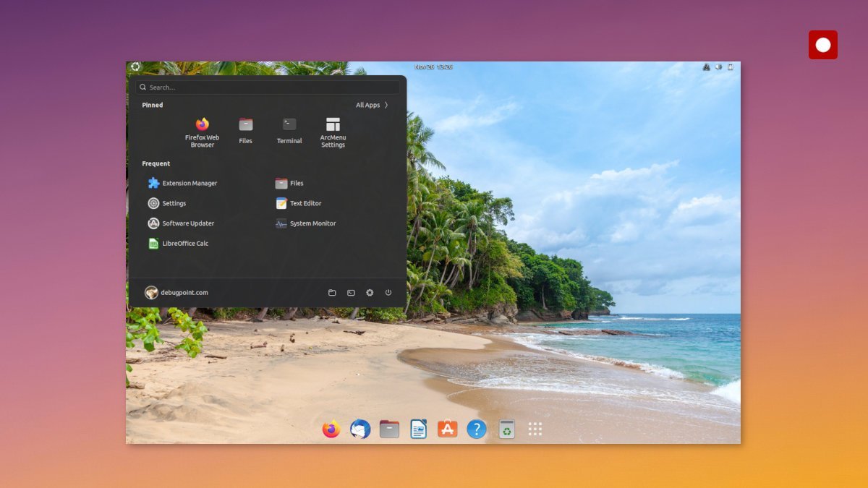Screen dimensions: 868x488
Task: Expand All Apps using the chevron
Action: (371, 105)
